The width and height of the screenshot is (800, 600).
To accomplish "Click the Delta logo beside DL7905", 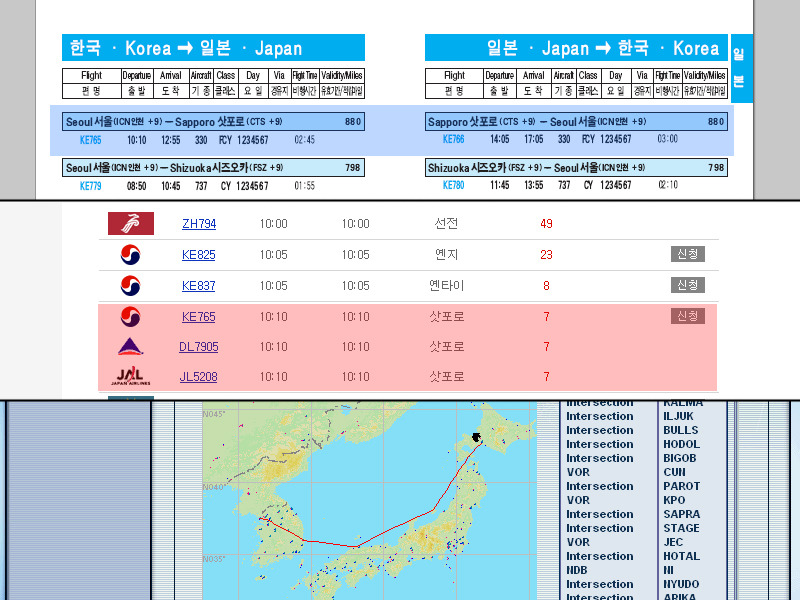I will 130,346.
